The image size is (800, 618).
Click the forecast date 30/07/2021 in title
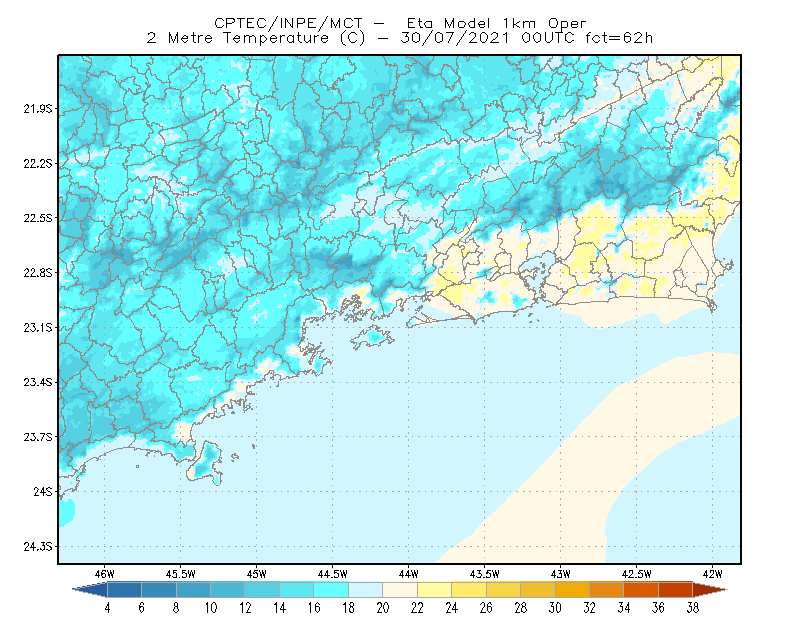click(455, 38)
